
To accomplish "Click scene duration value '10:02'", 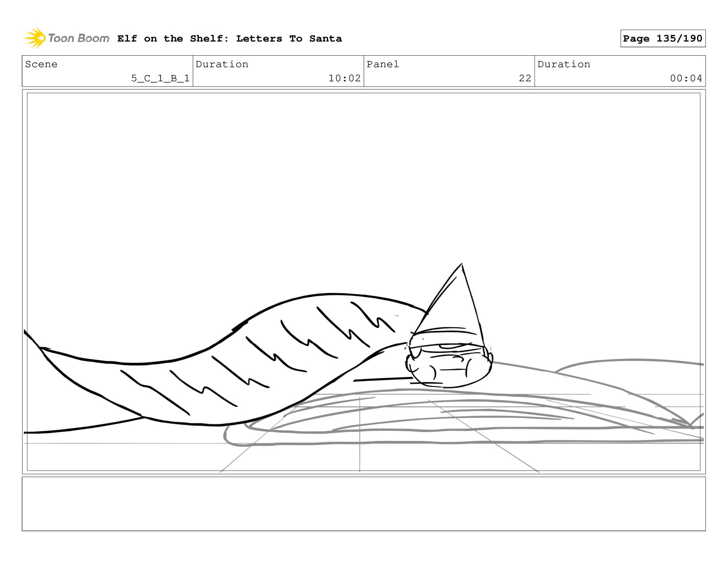I will 345,78.
